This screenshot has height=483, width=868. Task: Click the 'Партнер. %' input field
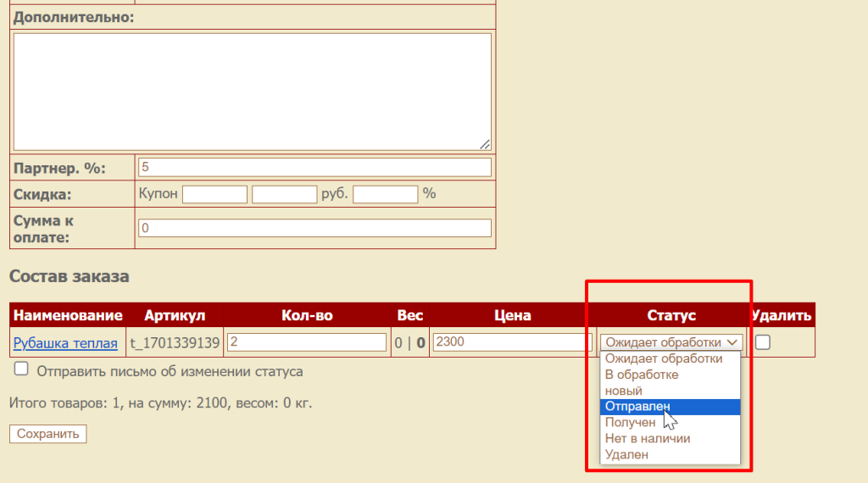point(314,168)
